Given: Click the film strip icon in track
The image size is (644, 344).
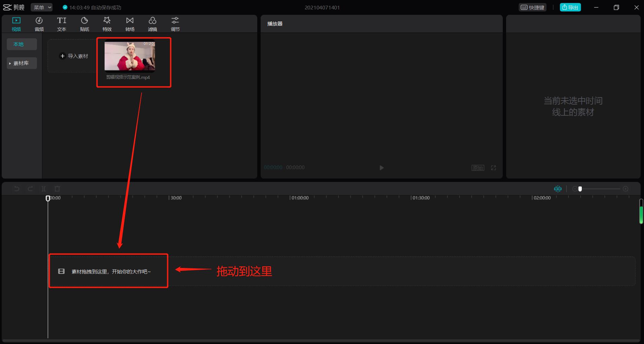Looking at the screenshot, I should pos(61,271).
